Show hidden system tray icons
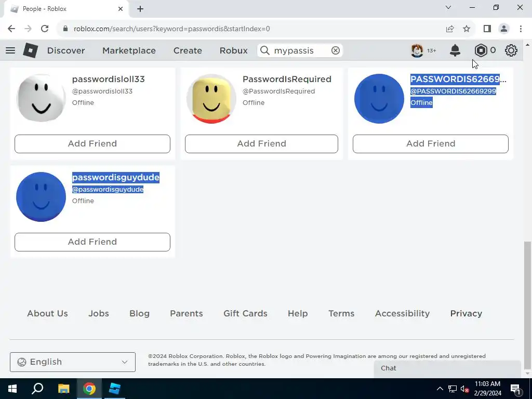Image resolution: width=532 pixels, height=399 pixels. pos(440,389)
